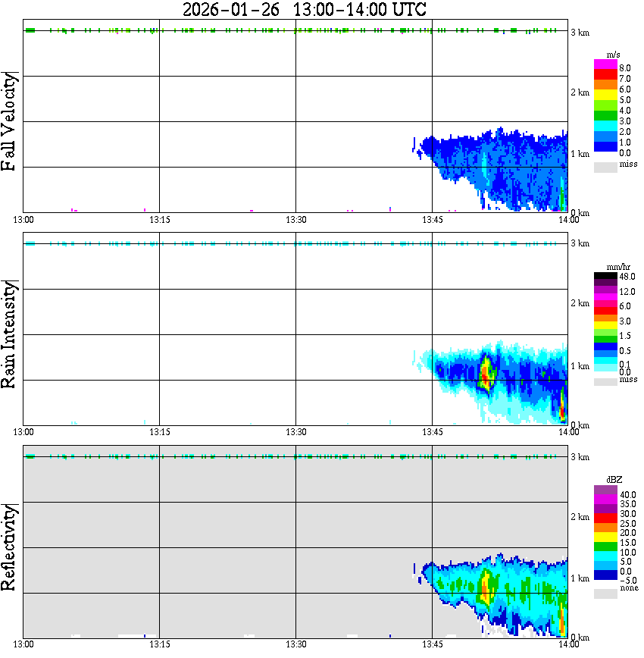The height and width of the screenshot is (658, 644).
Task: Click the 3 km label beside Fall Velocity plot
Action: pyautogui.click(x=580, y=33)
